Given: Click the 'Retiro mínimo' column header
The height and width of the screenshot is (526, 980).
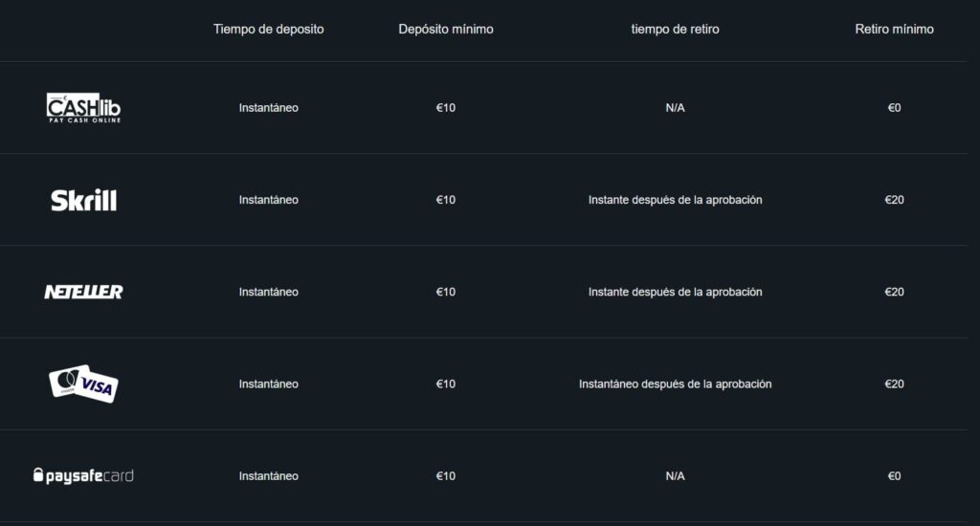Looking at the screenshot, I should click(894, 29).
